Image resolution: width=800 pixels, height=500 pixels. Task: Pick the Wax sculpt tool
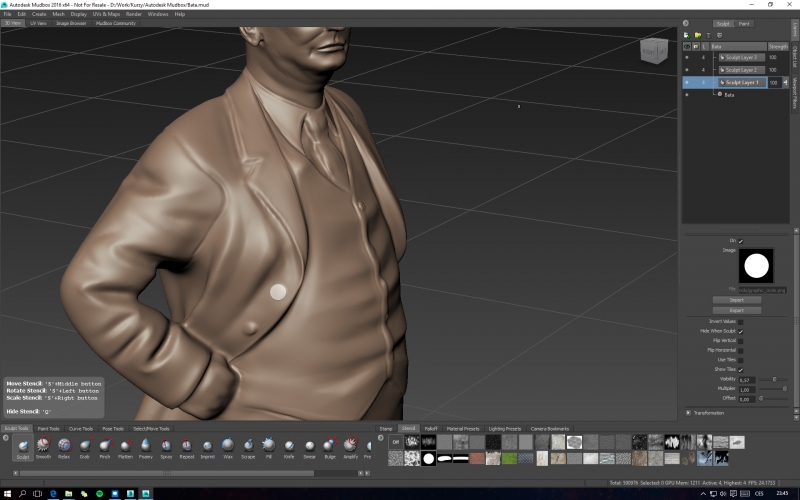click(x=228, y=445)
